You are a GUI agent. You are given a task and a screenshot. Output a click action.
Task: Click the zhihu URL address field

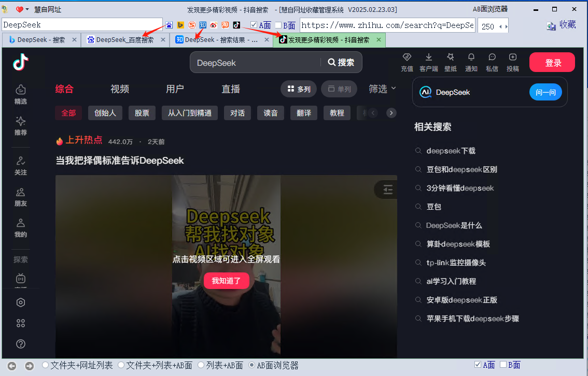tap(388, 25)
